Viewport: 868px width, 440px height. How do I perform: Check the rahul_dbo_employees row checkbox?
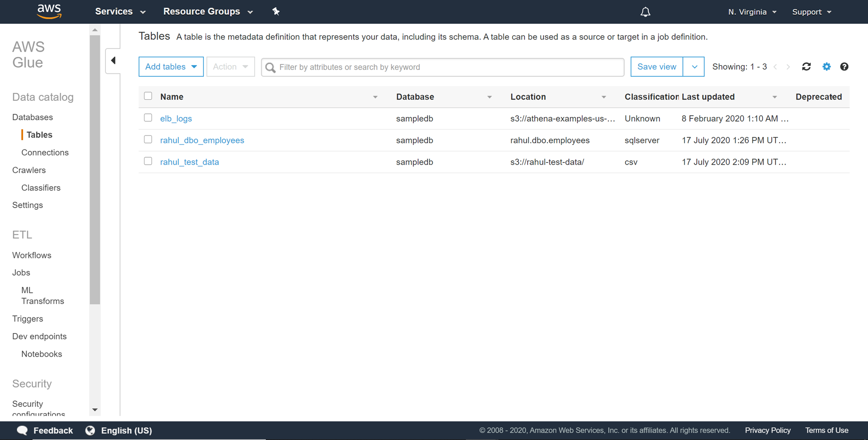pos(148,139)
